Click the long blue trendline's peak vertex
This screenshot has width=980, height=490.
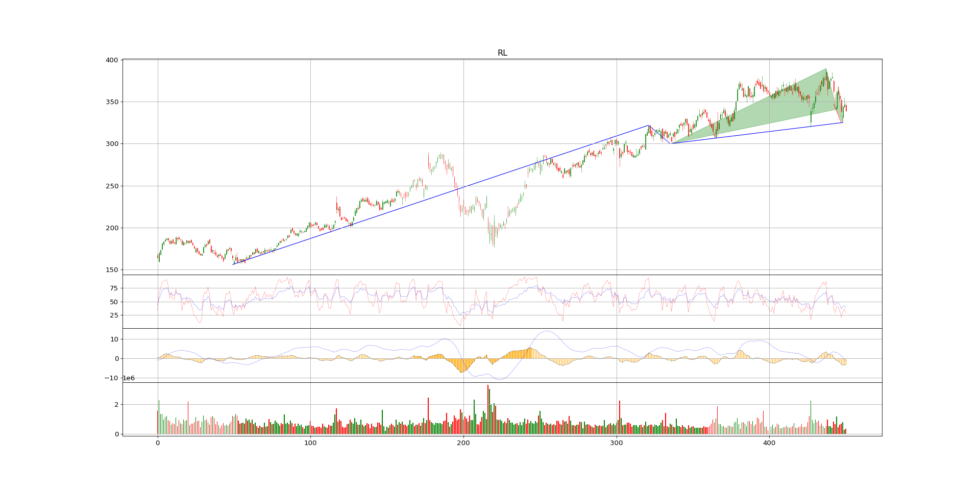(649, 125)
